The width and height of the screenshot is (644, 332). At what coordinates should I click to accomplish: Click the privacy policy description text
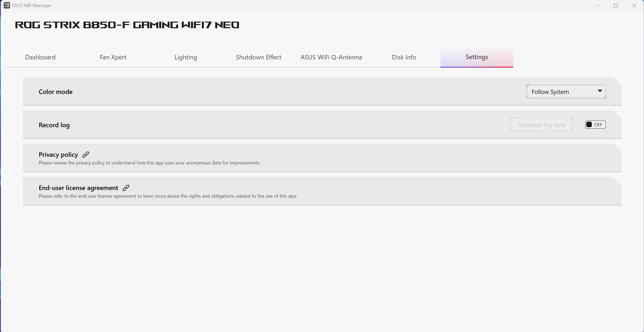click(150, 163)
